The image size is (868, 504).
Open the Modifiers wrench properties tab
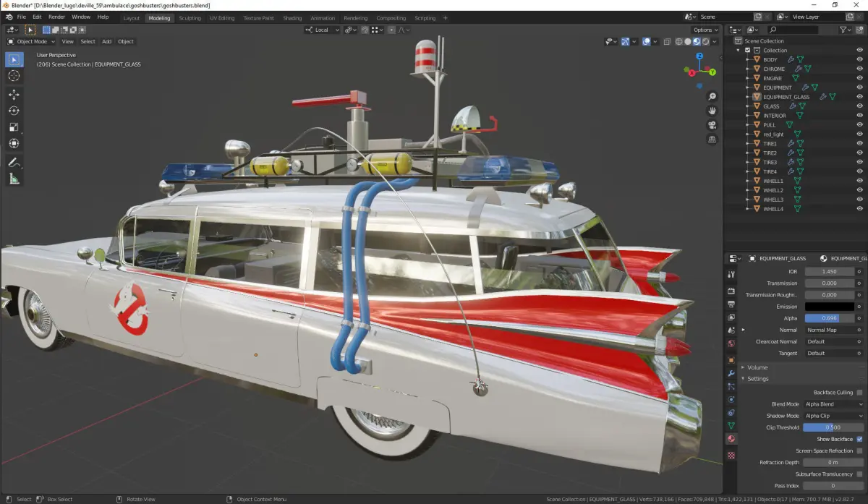[x=731, y=374]
